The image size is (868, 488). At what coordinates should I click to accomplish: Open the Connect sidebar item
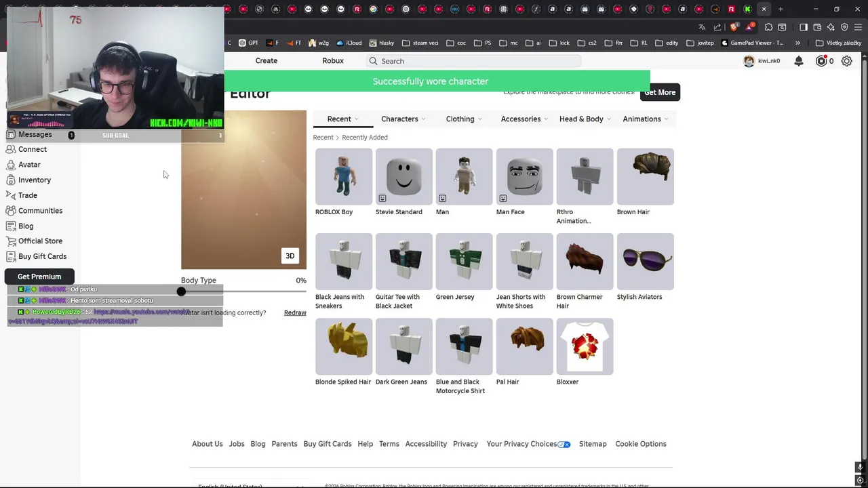pyautogui.click(x=33, y=149)
